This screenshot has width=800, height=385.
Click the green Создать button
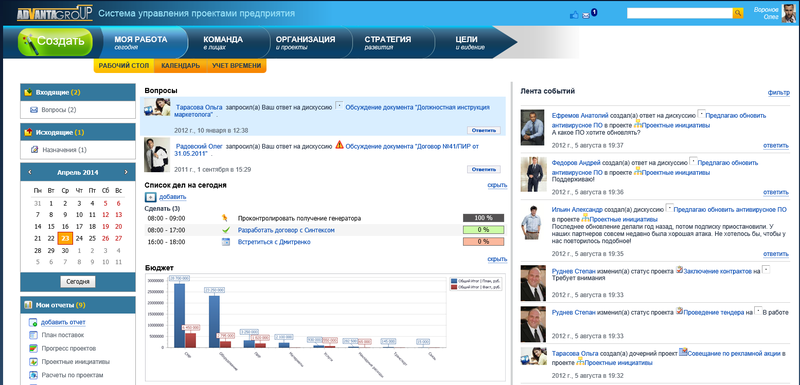55,41
